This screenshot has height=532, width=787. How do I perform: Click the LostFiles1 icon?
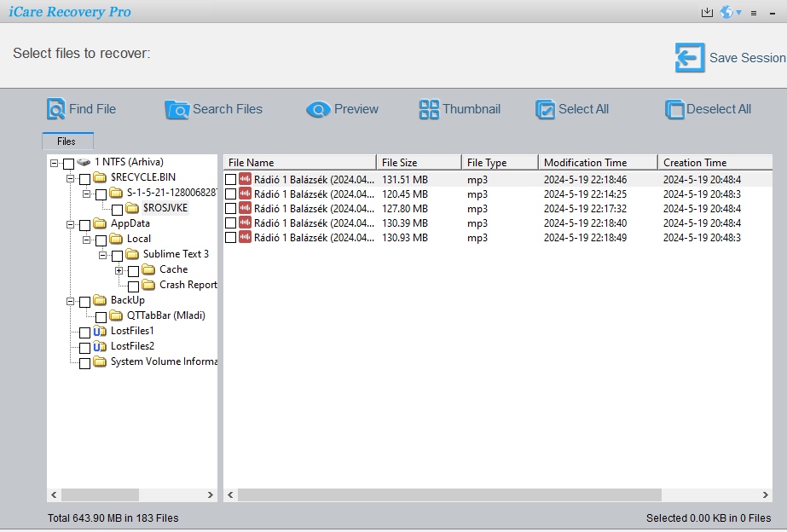pyautogui.click(x=100, y=331)
